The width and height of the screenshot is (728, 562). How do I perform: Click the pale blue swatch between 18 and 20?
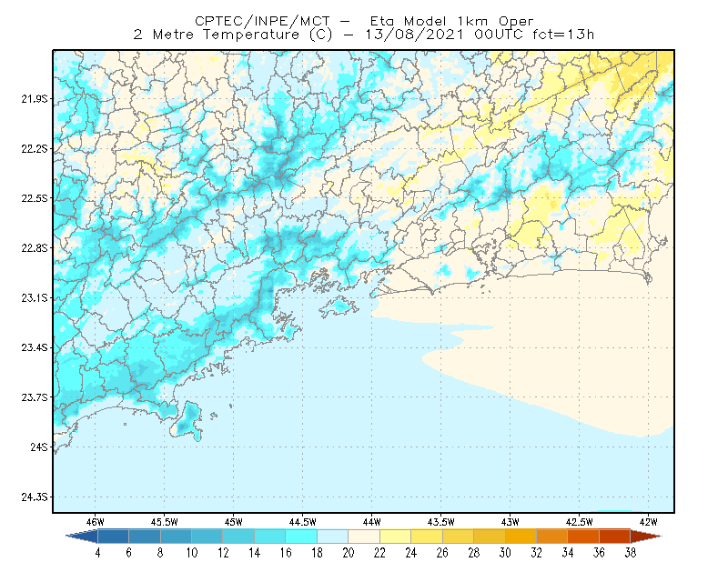[x=333, y=537]
